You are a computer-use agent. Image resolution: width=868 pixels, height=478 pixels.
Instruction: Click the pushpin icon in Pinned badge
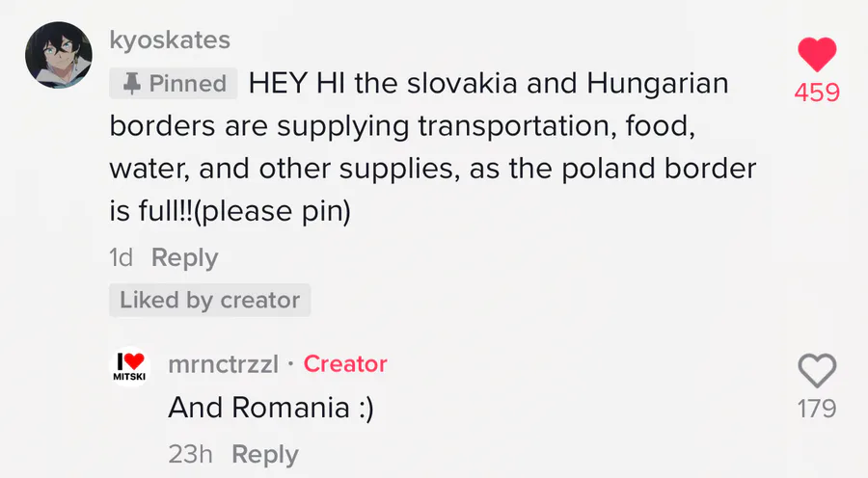(x=130, y=84)
